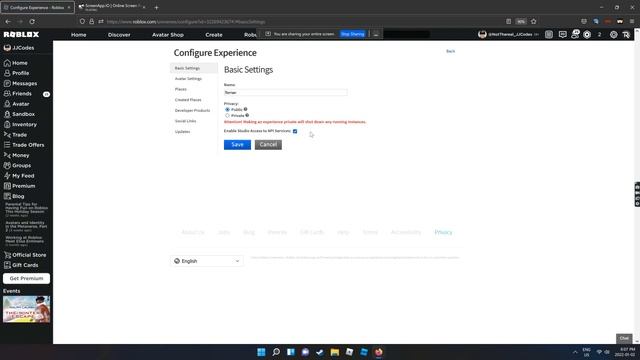
Task: Open Messages in the sidebar
Action: click(x=20, y=83)
